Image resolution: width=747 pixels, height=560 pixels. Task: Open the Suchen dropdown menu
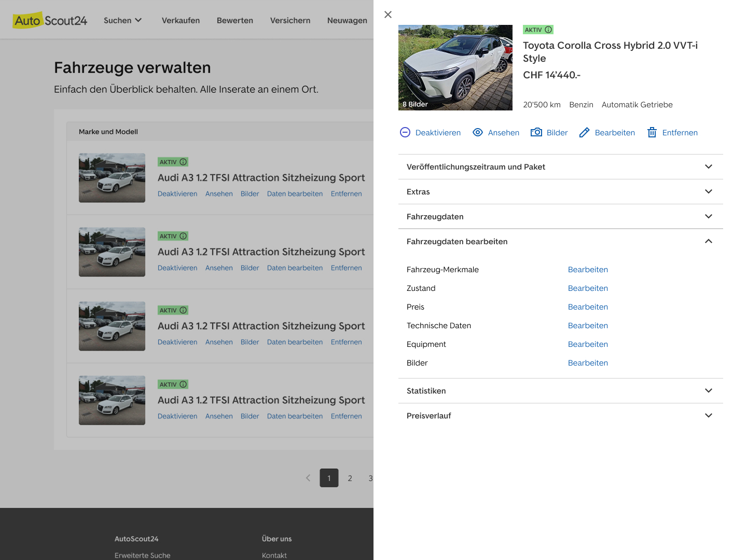(x=123, y=20)
